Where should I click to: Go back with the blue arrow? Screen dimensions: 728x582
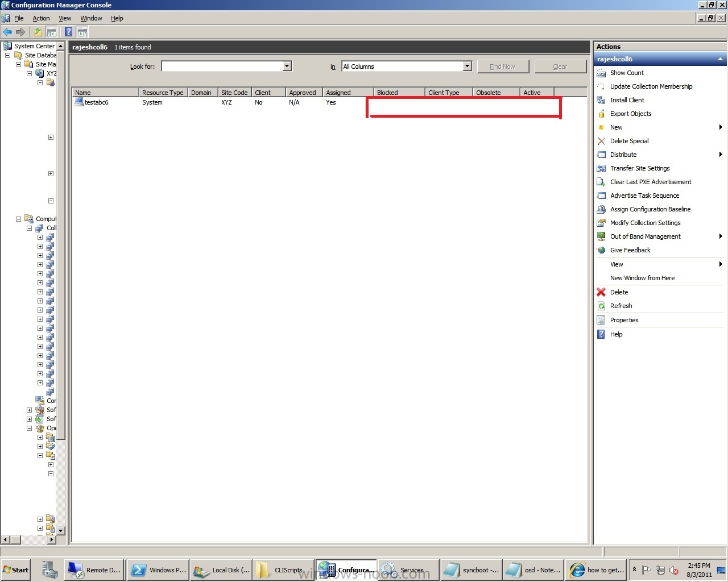(x=7, y=32)
